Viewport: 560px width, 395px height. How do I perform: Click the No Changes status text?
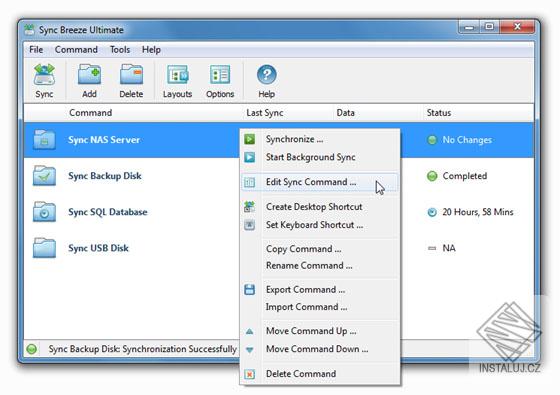(467, 140)
